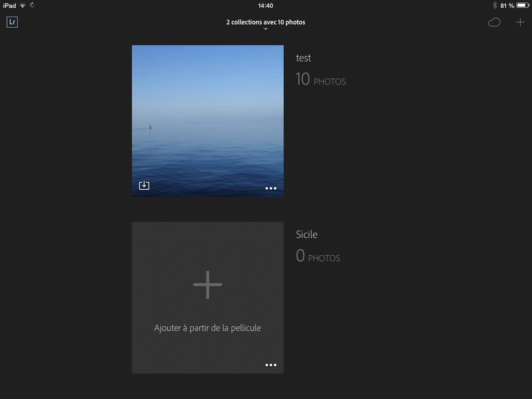Image resolution: width=532 pixels, height=399 pixels.
Task: Tap the cloud sync status icon
Action: pyautogui.click(x=494, y=22)
